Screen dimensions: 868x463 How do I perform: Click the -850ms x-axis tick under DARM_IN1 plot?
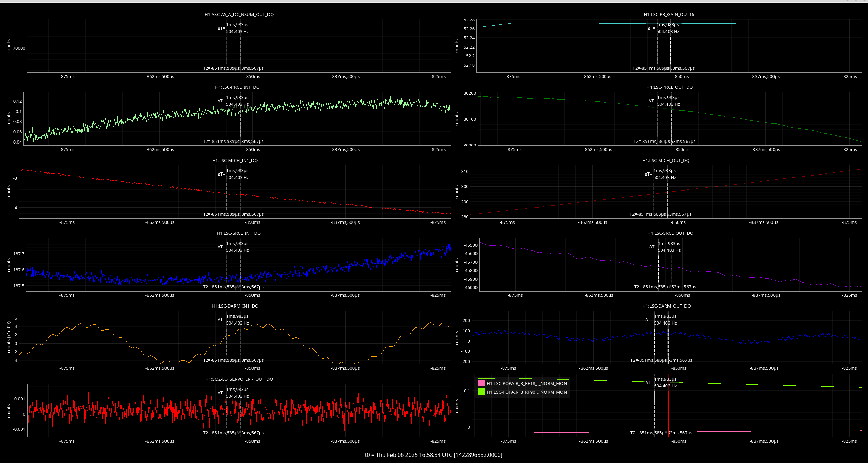(253, 368)
